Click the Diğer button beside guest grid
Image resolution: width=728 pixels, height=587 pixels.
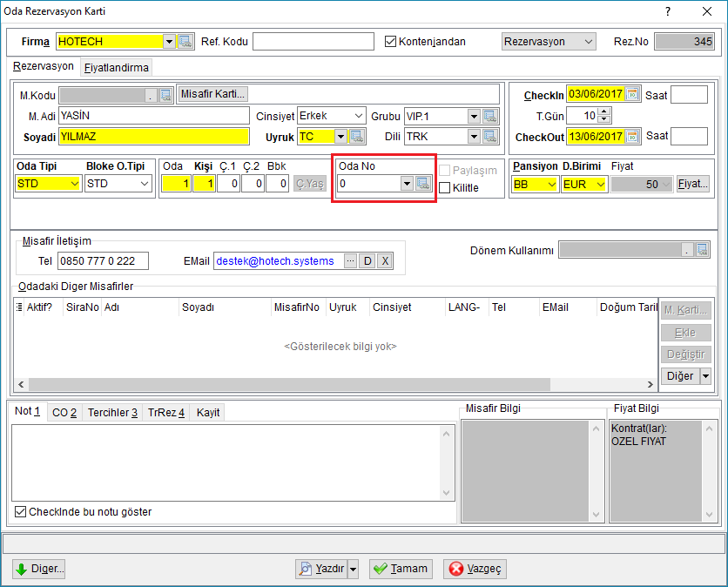point(680,375)
